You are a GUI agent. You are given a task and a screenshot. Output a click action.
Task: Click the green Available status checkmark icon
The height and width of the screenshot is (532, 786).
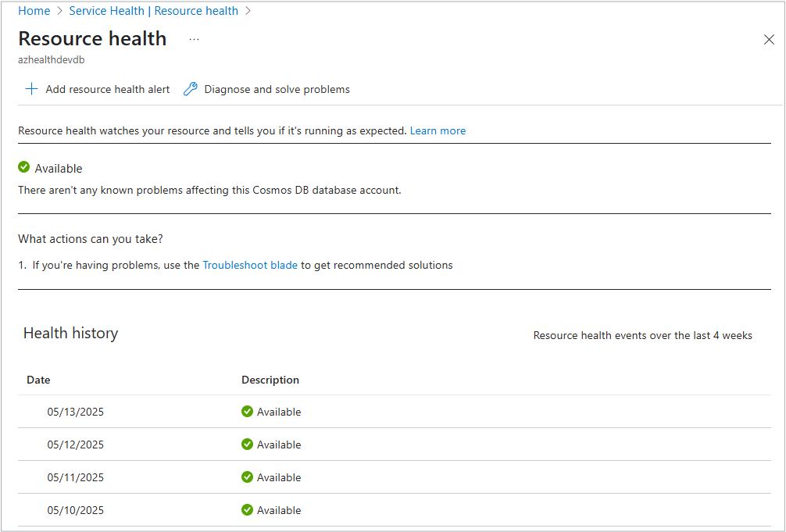[24, 167]
